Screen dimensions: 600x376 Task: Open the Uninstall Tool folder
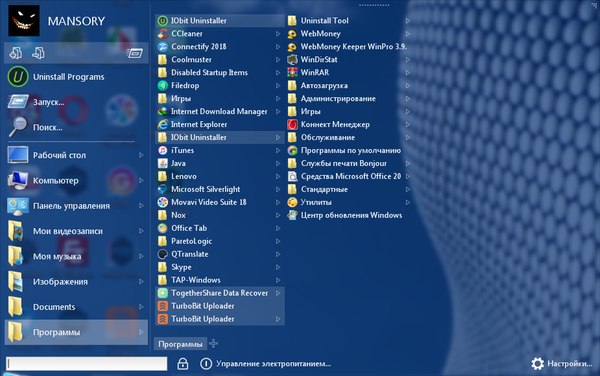click(349, 21)
